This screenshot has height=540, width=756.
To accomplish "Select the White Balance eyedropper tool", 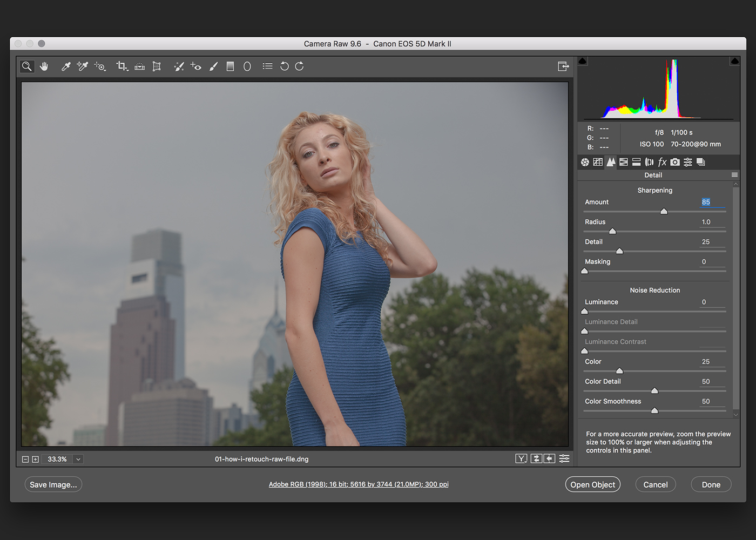I will tap(66, 66).
